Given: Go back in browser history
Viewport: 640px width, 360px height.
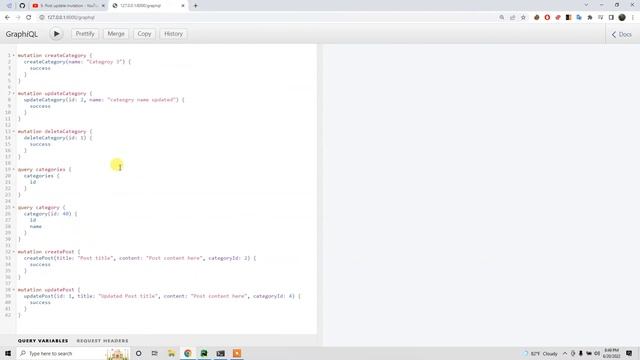Looking at the screenshot, I should [x=7, y=18].
